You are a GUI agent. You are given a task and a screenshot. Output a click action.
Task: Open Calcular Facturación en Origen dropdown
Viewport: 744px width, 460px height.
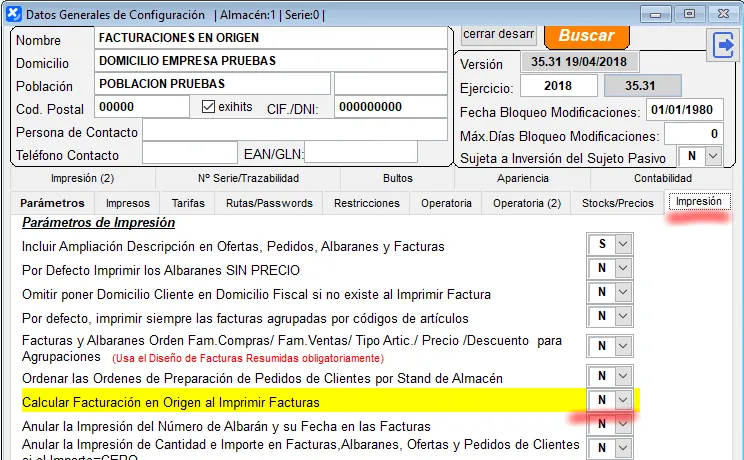click(x=622, y=400)
